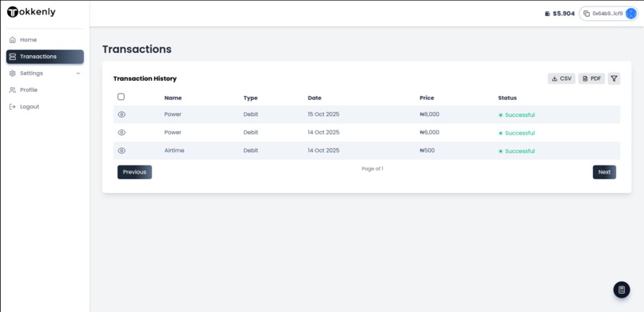The image size is (644, 312).
Task: Expand the Settings chevron arrow
Action: coord(78,74)
